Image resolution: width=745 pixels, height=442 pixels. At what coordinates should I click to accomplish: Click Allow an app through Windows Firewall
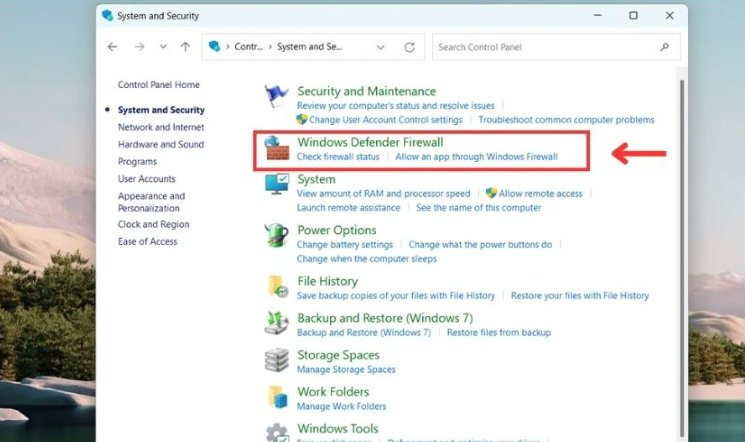pyautogui.click(x=476, y=157)
